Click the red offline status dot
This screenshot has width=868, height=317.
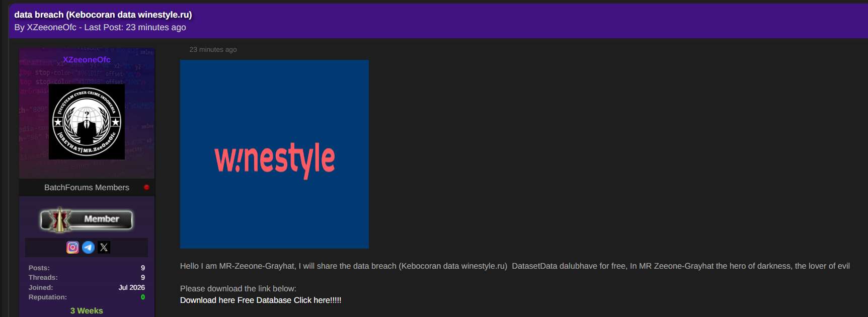(146, 187)
